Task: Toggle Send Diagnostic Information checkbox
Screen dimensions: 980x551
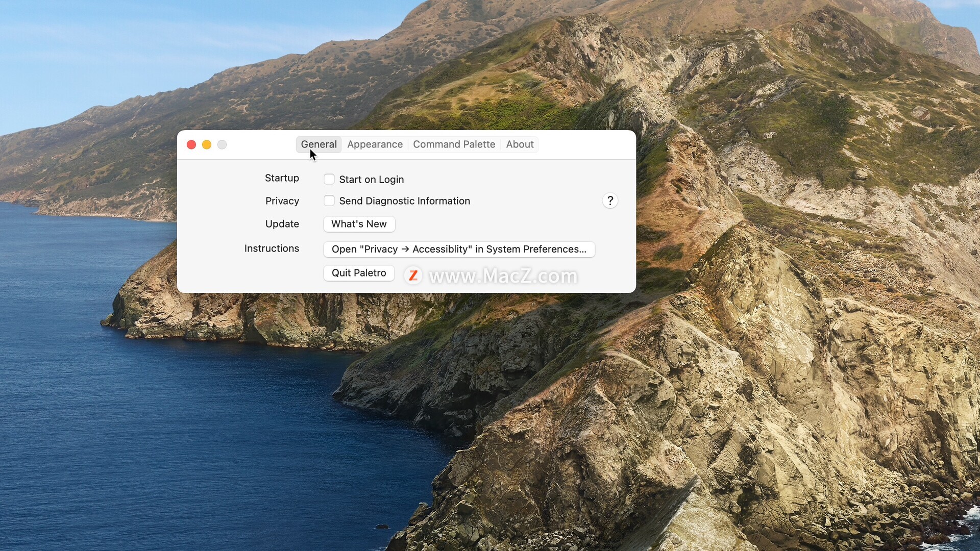Action: click(329, 201)
